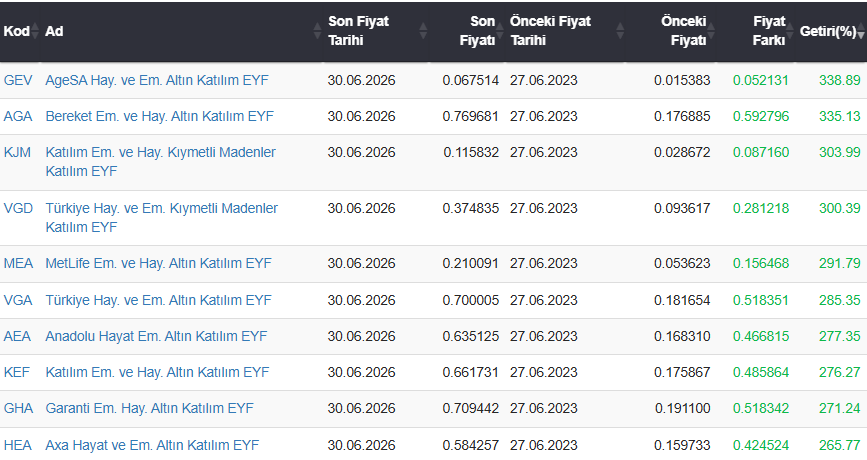Select return value 303.99
This screenshot has width=867, height=460.
click(x=839, y=152)
